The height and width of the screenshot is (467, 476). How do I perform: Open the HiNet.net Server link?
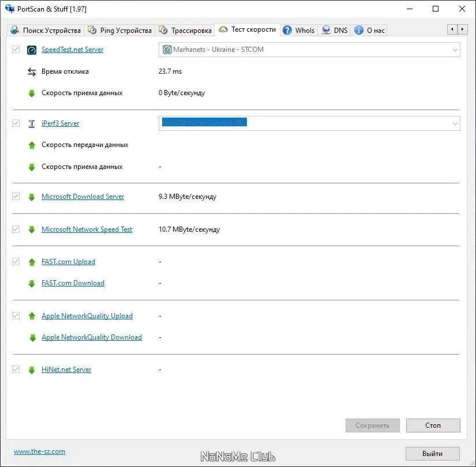(x=66, y=370)
